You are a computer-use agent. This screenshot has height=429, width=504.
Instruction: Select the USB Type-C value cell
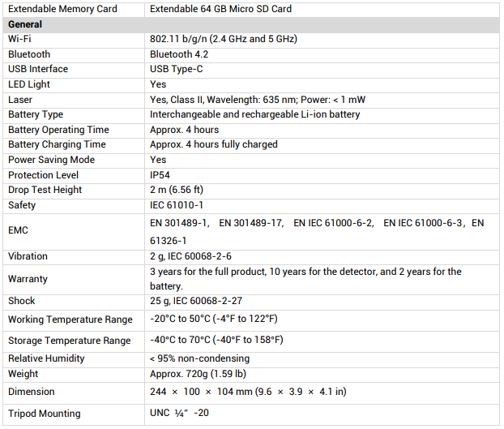(x=176, y=69)
